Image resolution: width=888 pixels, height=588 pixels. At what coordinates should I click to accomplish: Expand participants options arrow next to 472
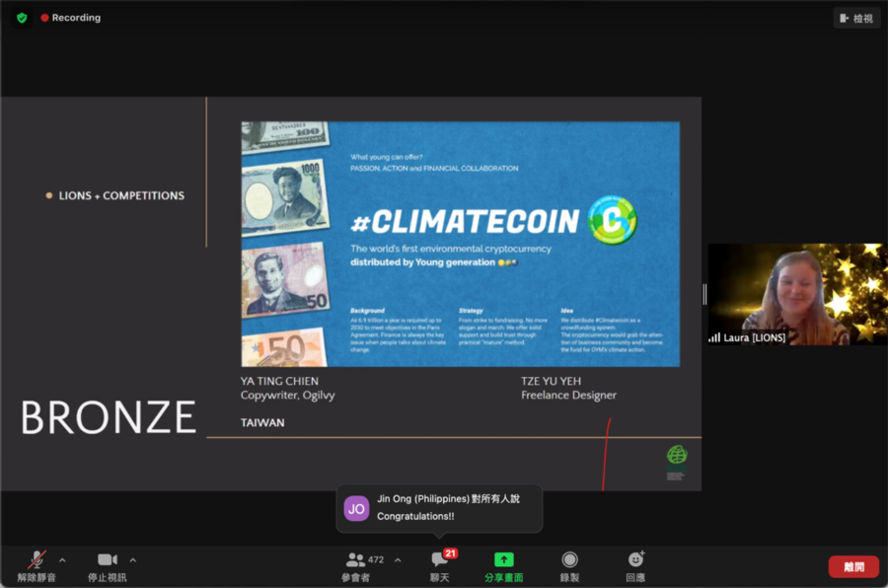(x=398, y=560)
